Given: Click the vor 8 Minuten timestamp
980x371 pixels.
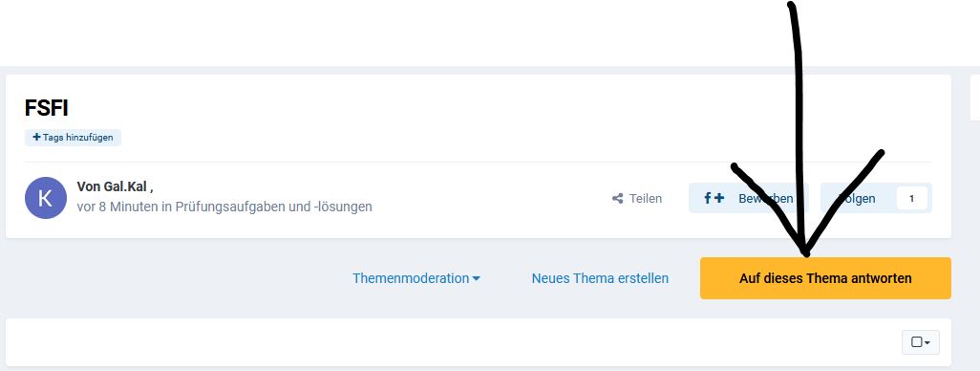Looking at the screenshot, I should point(117,207).
